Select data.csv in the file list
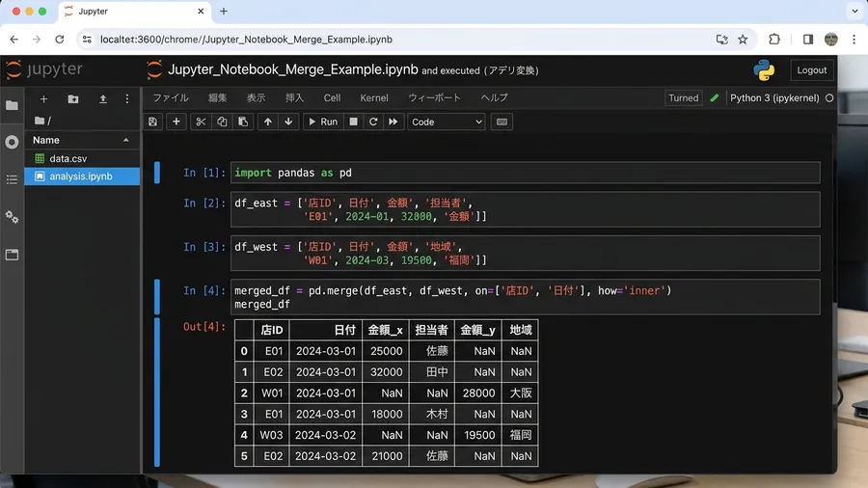The width and height of the screenshot is (868, 488). coord(82,158)
